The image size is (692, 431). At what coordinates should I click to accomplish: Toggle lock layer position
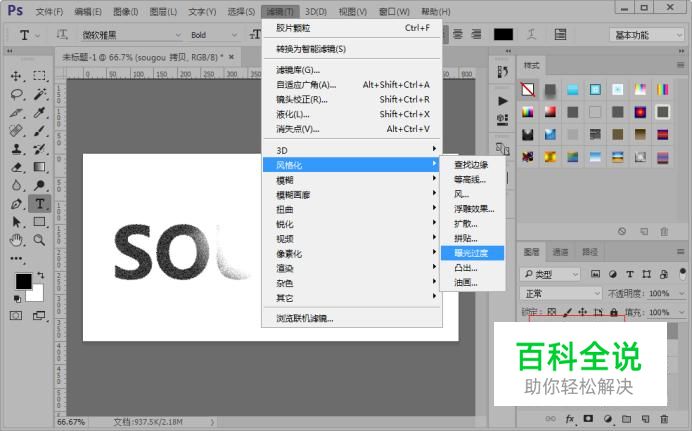coord(583,312)
